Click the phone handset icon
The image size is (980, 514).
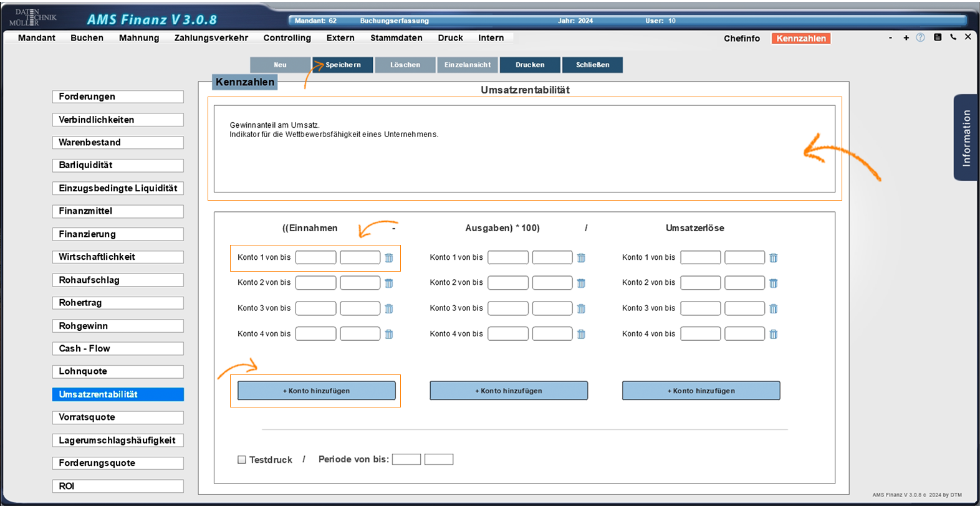coord(953,37)
